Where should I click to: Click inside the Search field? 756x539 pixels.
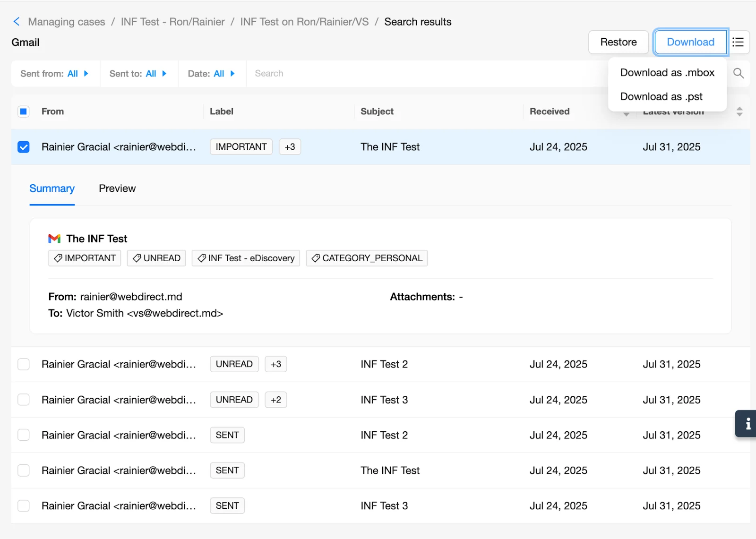[331, 73]
